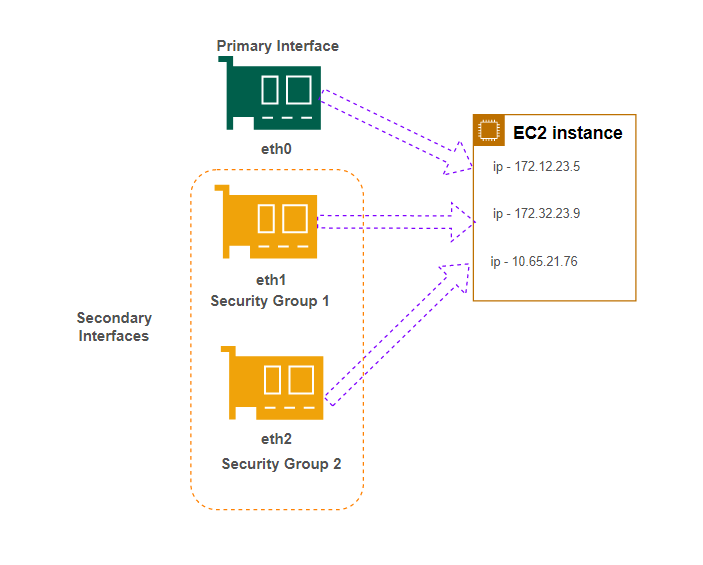Click the 'Security Group 2' label
This screenshot has width=703, height=565.
pyautogui.click(x=281, y=464)
